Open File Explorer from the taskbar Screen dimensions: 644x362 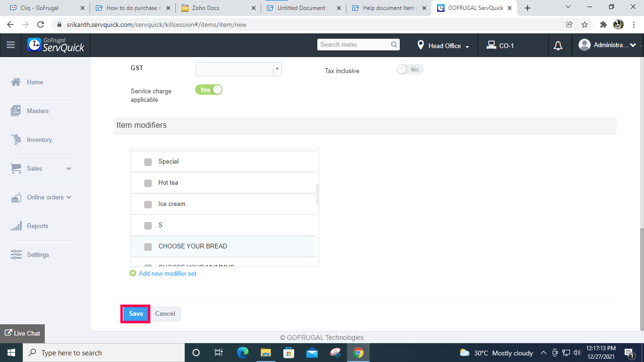[266, 353]
